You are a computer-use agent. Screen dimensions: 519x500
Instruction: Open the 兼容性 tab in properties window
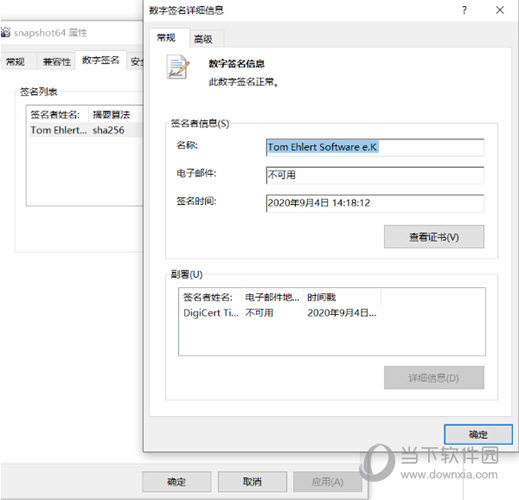point(57,62)
